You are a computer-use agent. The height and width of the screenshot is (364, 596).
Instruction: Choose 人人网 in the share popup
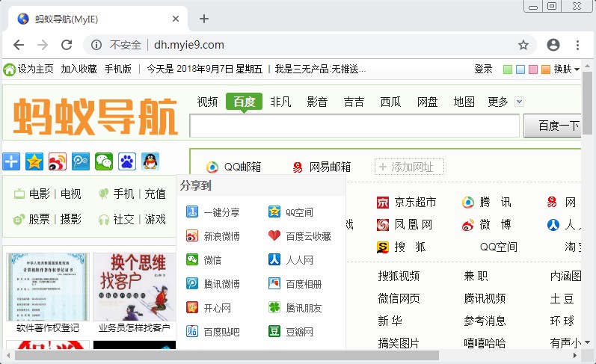tap(291, 260)
